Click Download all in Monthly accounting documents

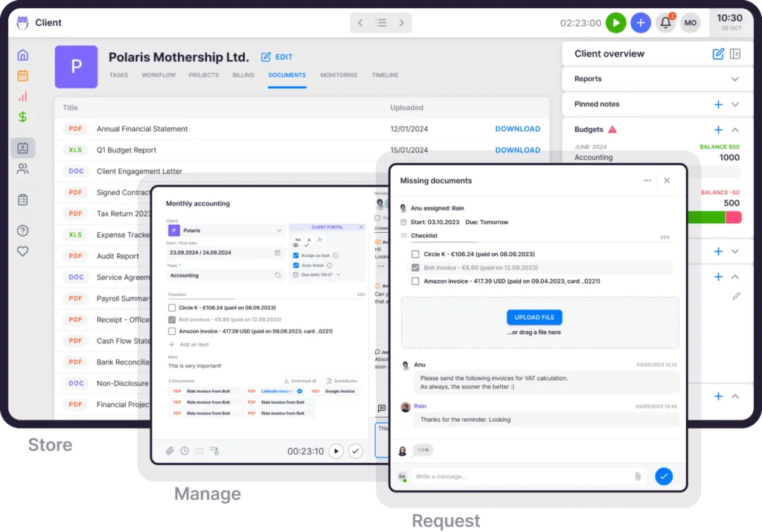click(x=300, y=381)
